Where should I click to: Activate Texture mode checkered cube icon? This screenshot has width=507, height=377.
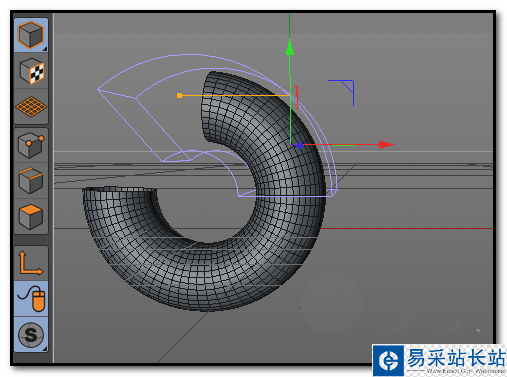pyautogui.click(x=31, y=71)
